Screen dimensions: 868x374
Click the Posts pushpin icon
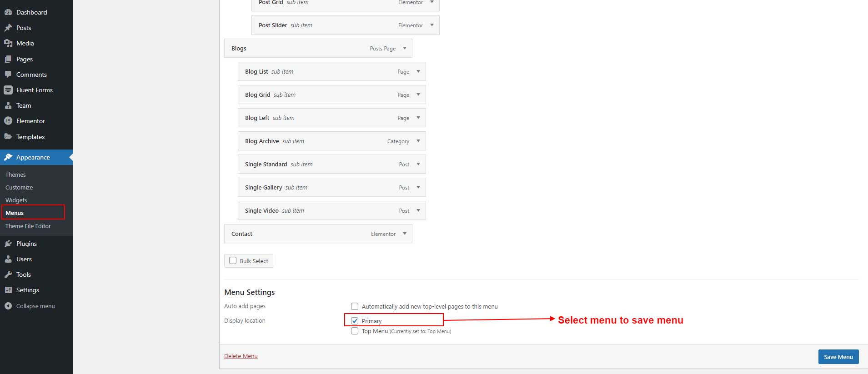8,28
